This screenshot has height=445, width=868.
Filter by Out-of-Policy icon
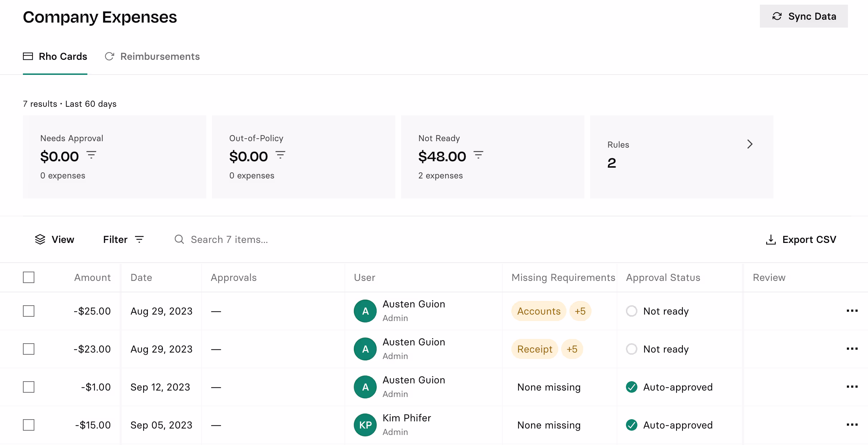coord(280,155)
